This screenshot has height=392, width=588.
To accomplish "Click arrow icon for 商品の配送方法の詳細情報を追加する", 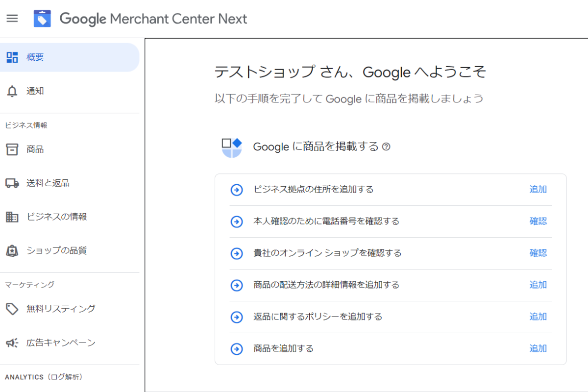I will click(x=237, y=285).
